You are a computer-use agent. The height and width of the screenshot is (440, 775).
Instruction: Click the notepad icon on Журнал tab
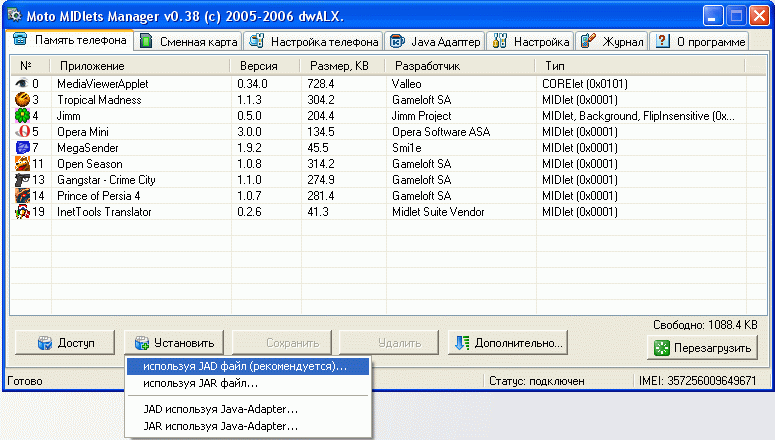click(588, 41)
